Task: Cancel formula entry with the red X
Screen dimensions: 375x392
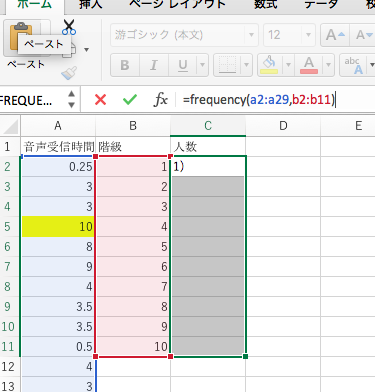Action: coord(100,100)
